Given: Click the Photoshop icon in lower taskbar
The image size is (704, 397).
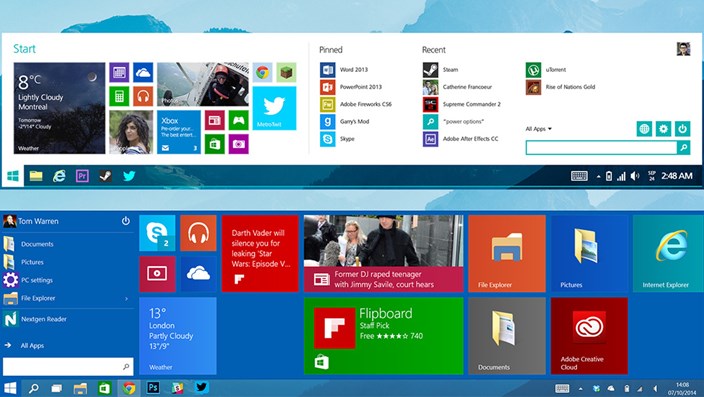Looking at the screenshot, I should click(153, 388).
